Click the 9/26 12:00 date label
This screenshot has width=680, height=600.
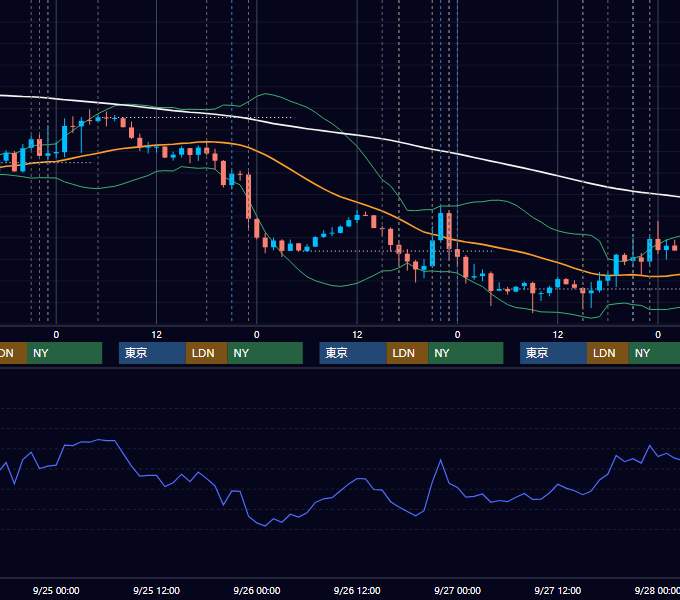[357, 590]
